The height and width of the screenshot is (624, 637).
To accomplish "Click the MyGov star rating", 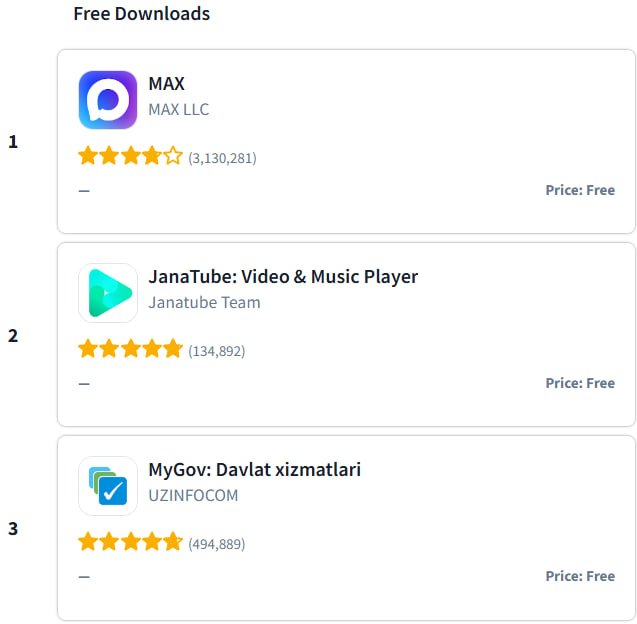I will point(130,543).
